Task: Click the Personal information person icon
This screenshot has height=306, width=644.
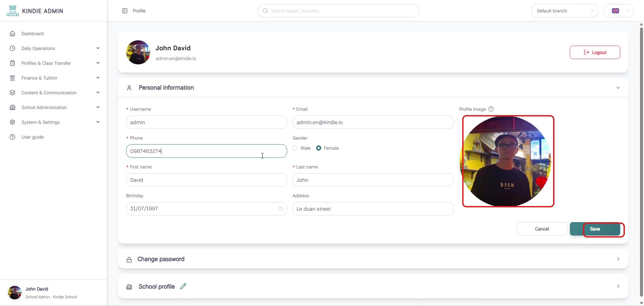Action: pos(129,88)
